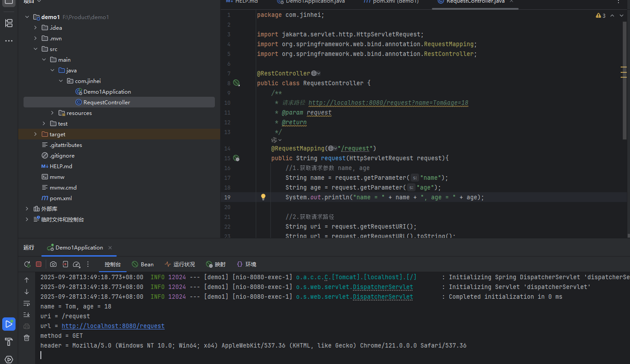Open run toolbar more options dots

tap(87, 264)
